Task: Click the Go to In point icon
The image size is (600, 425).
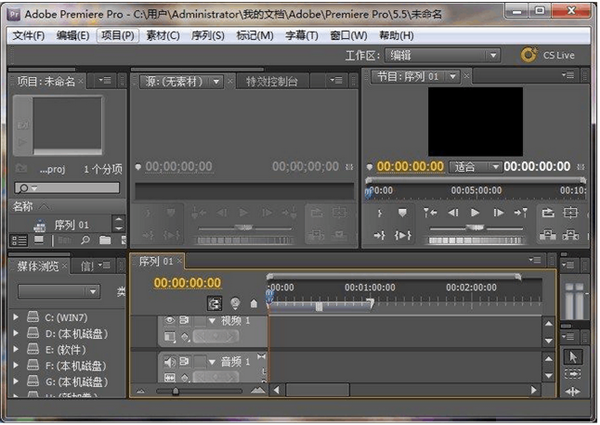Action: [430, 213]
